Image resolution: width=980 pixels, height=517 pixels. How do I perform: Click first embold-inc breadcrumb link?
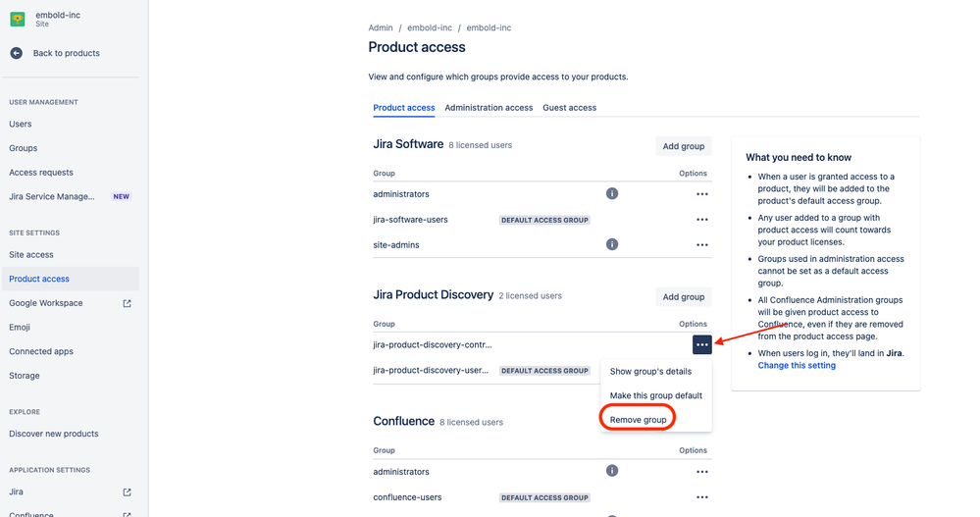point(430,27)
